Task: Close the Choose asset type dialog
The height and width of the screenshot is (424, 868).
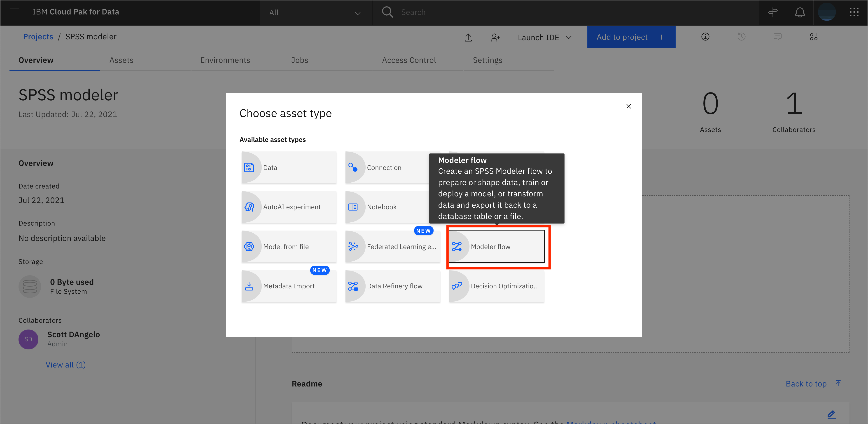Action: pos(628,106)
